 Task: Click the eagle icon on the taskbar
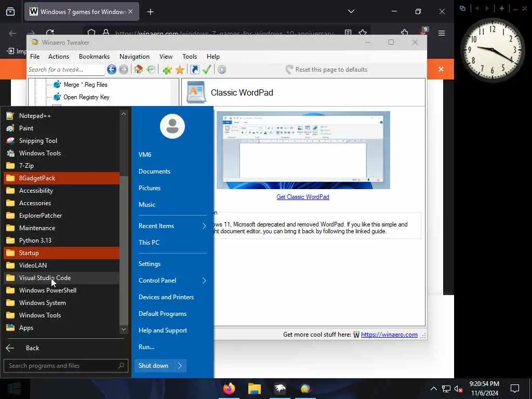pos(280,389)
